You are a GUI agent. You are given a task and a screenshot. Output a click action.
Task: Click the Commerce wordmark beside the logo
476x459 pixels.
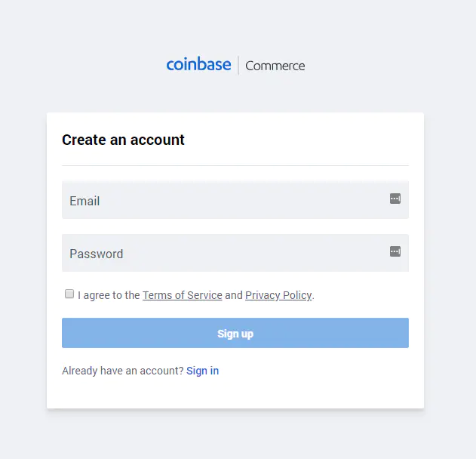[275, 66]
